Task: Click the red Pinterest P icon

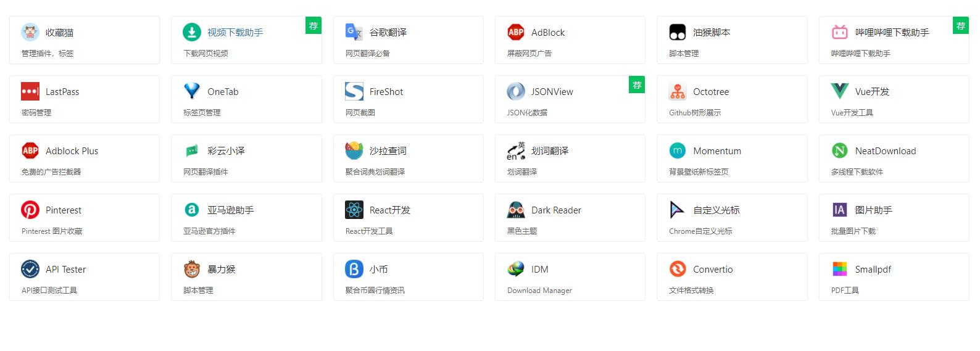Action: pyautogui.click(x=30, y=210)
